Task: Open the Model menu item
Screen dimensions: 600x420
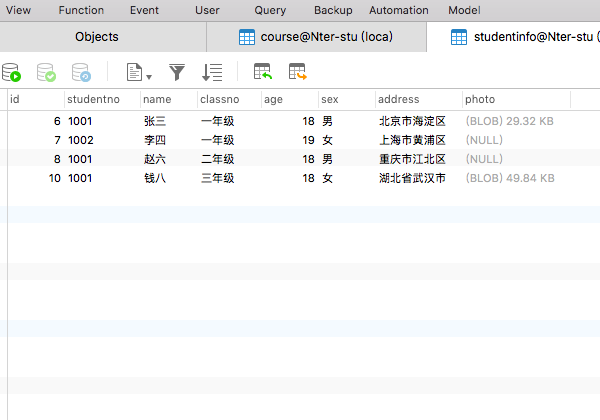Action: (x=464, y=10)
